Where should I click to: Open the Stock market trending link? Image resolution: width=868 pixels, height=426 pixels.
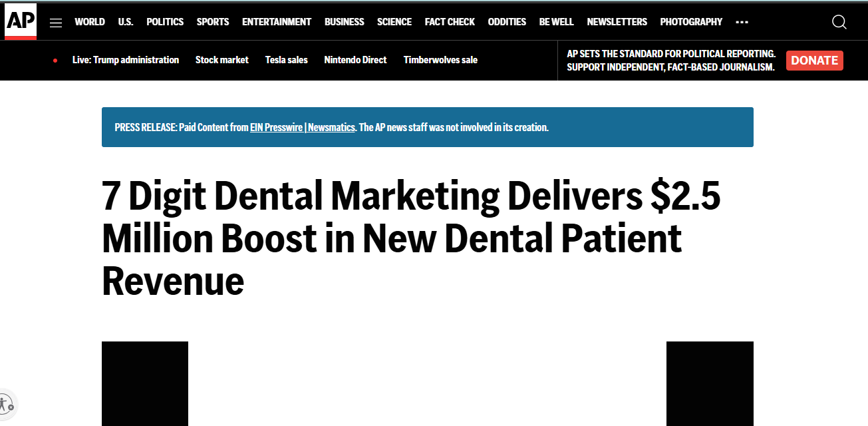click(221, 60)
